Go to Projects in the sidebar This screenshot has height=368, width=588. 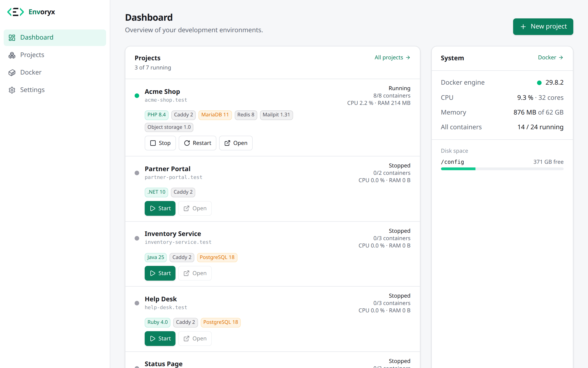pos(55,55)
